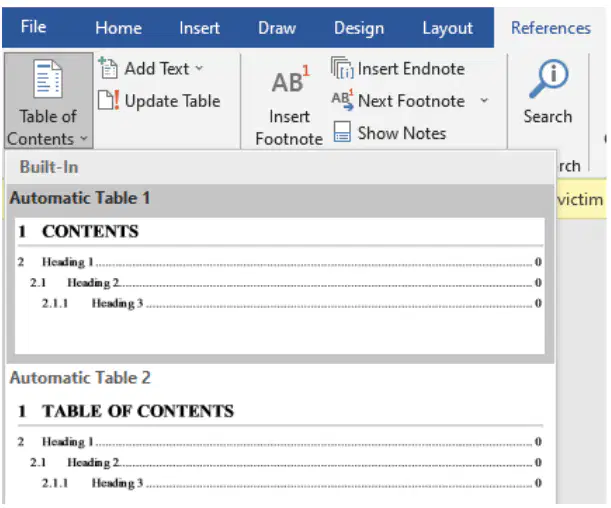Click the Heading 2 row in Automatic Table 2
This screenshot has height=508, width=611.
tap(286, 462)
